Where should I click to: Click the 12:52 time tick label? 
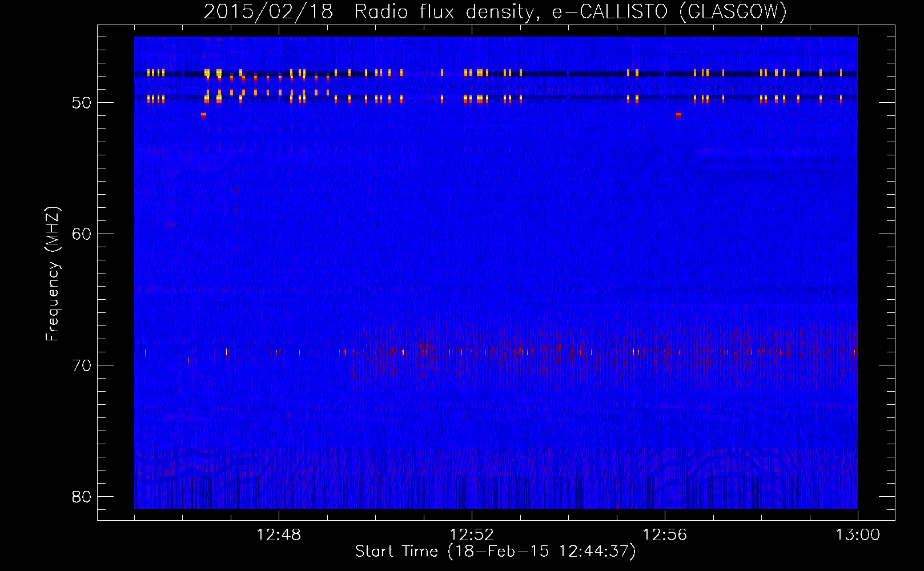click(x=472, y=535)
